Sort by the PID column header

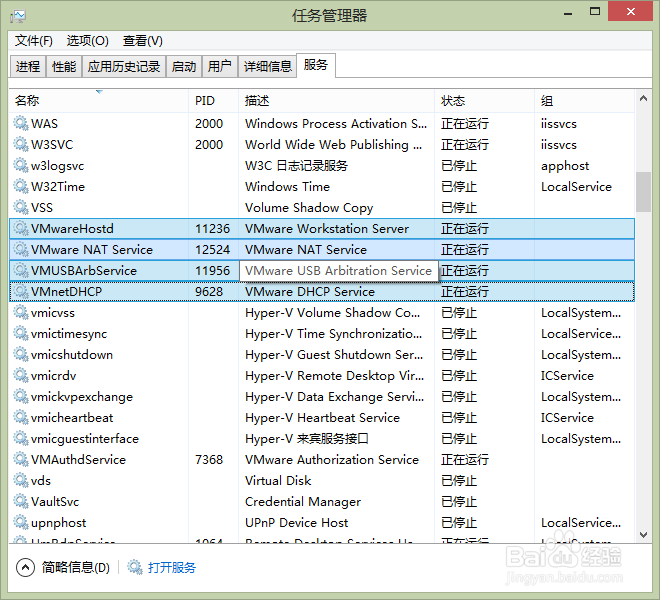[213, 101]
